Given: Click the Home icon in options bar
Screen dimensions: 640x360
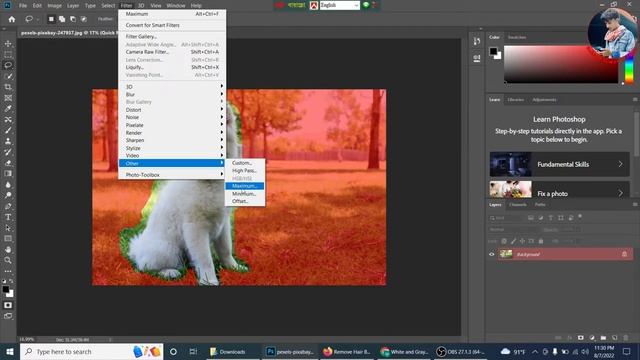Looking at the screenshot, I should click(12, 19).
